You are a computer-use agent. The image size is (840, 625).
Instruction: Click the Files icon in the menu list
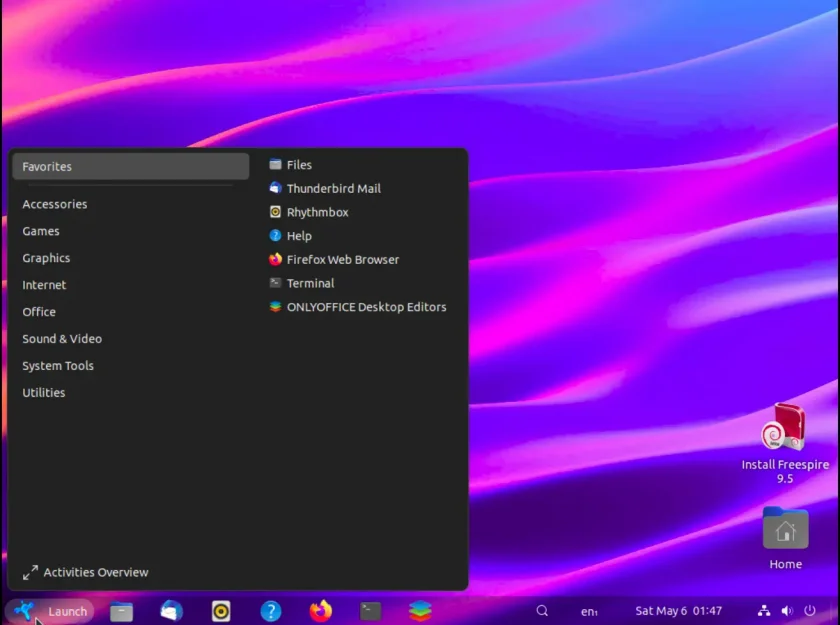(x=275, y=164)
